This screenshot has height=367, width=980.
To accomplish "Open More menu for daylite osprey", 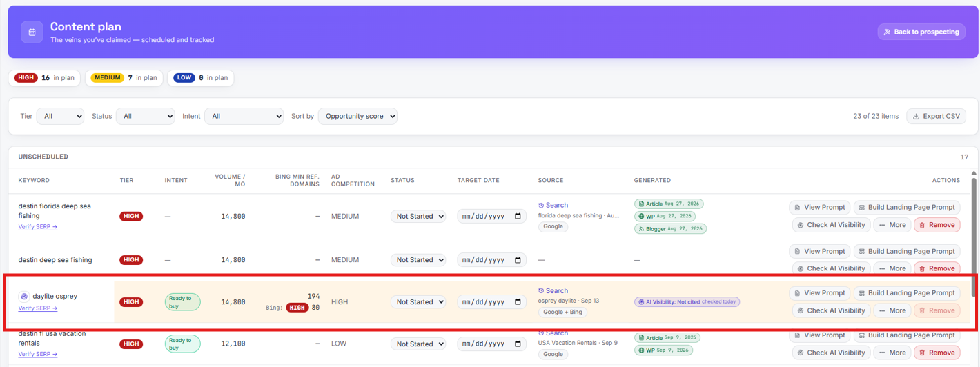I will pyautogui.click(x=892, y=310).
